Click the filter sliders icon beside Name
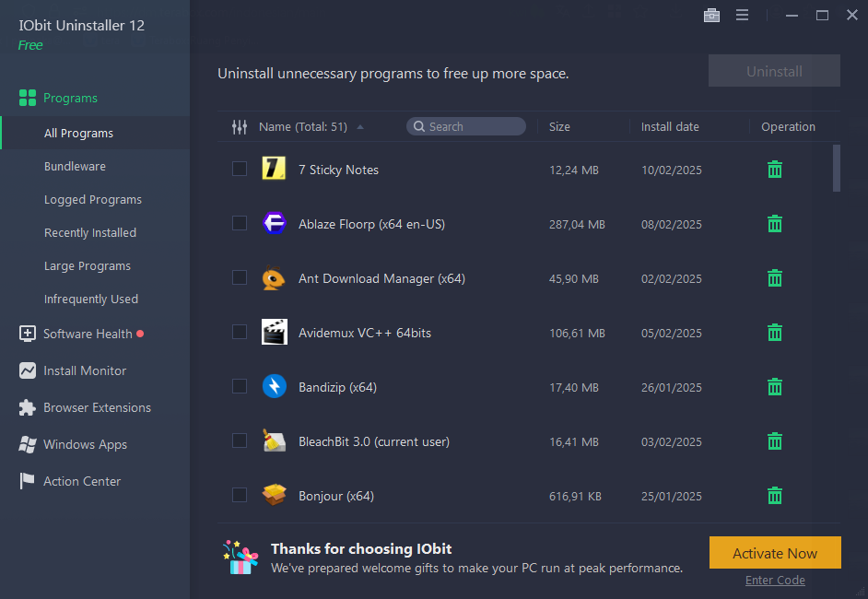Screen dimensions: 868x599 click(240, 127)
